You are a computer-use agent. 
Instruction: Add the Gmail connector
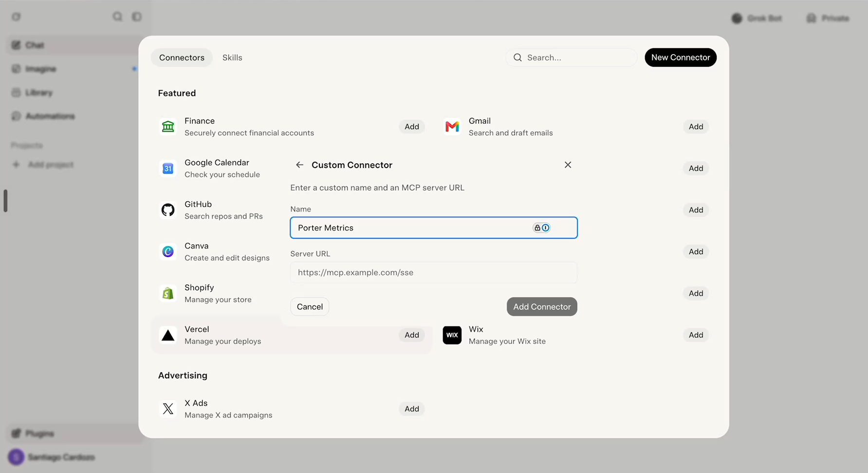pyautogui.click(x=696, y=127)
